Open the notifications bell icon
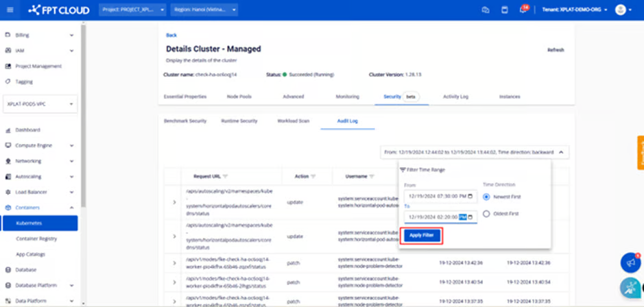 point(524,10)
